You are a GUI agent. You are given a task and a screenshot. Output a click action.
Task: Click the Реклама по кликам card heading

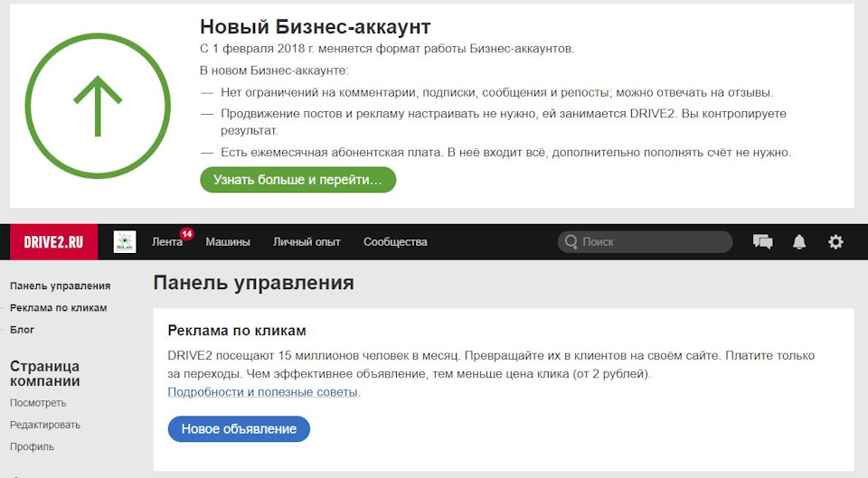pos(237,331)
